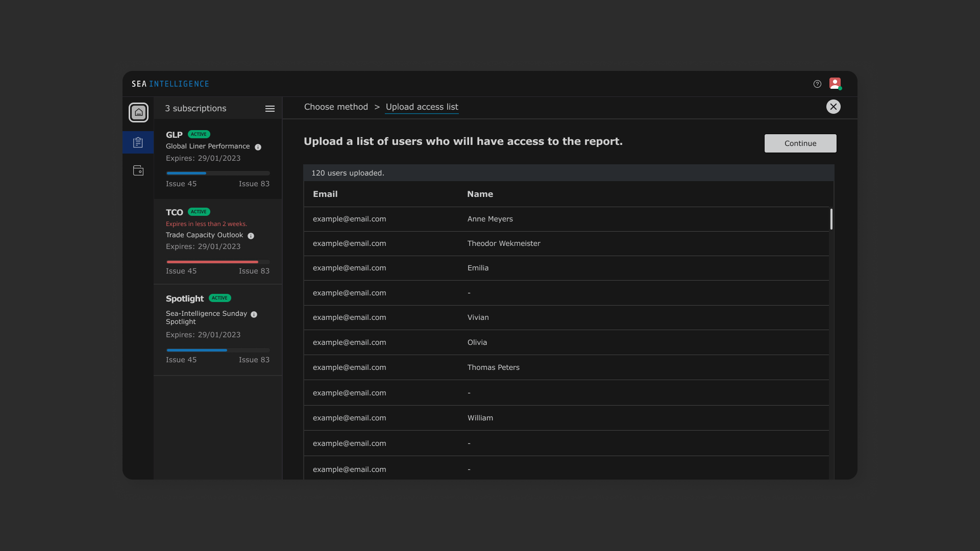View the info icon next to Trade Capacity Outlook

click(251, 236)
